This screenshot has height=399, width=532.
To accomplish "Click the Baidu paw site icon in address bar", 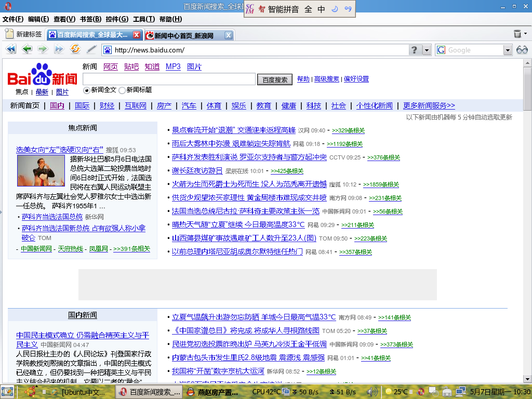I will coord(108,50).
